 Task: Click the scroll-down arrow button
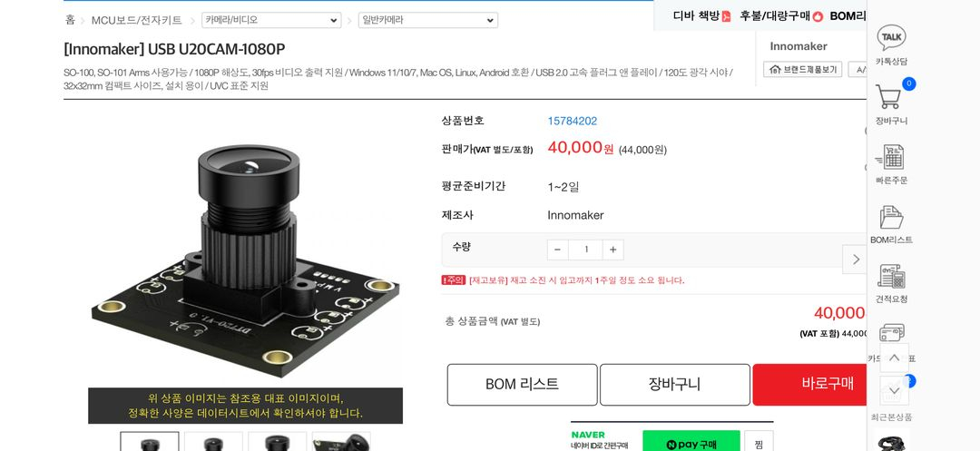pyautogui.click(x=894, y=390)
